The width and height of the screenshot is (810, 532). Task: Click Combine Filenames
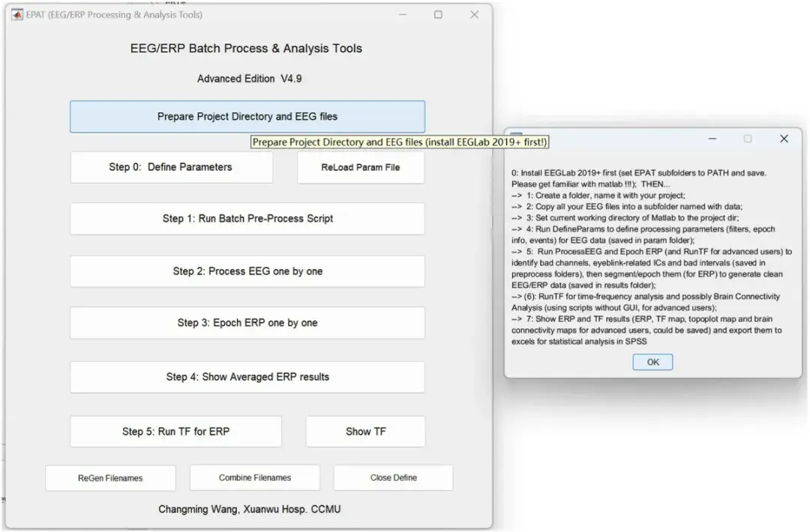click(x=256, y=477)
